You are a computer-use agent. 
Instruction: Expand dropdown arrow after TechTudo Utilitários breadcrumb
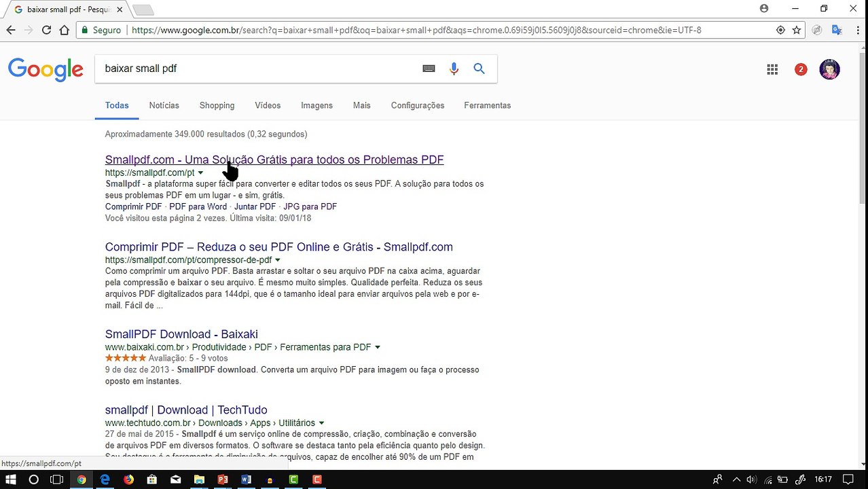coord(321,423)
